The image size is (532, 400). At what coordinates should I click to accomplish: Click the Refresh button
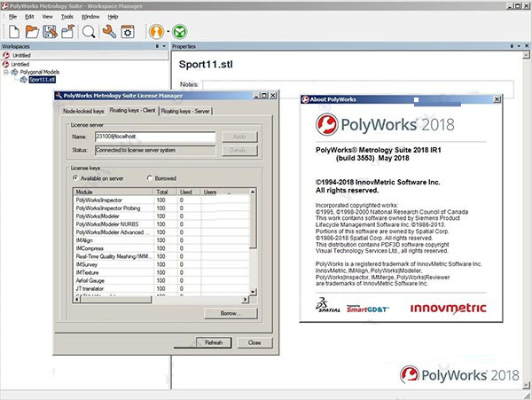coord(214,342)
